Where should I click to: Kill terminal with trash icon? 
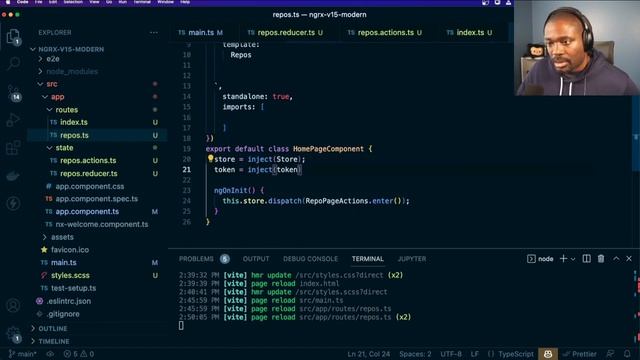601,258
